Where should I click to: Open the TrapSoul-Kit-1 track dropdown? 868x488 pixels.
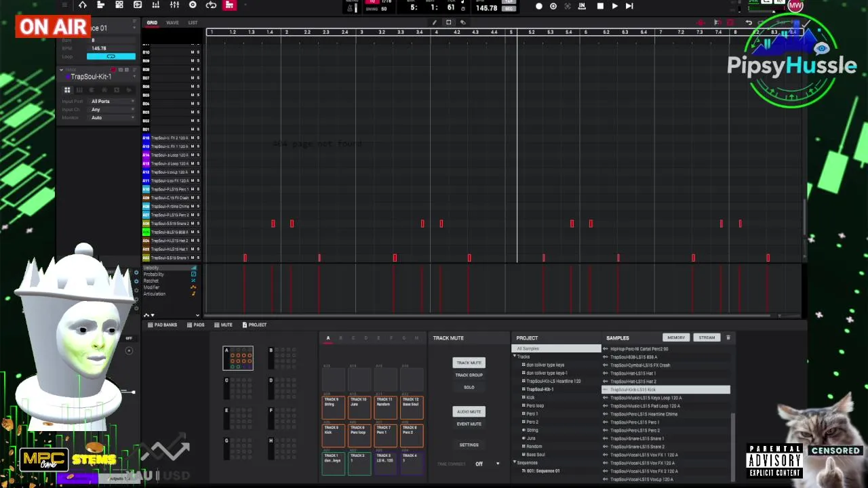point(134,77)
